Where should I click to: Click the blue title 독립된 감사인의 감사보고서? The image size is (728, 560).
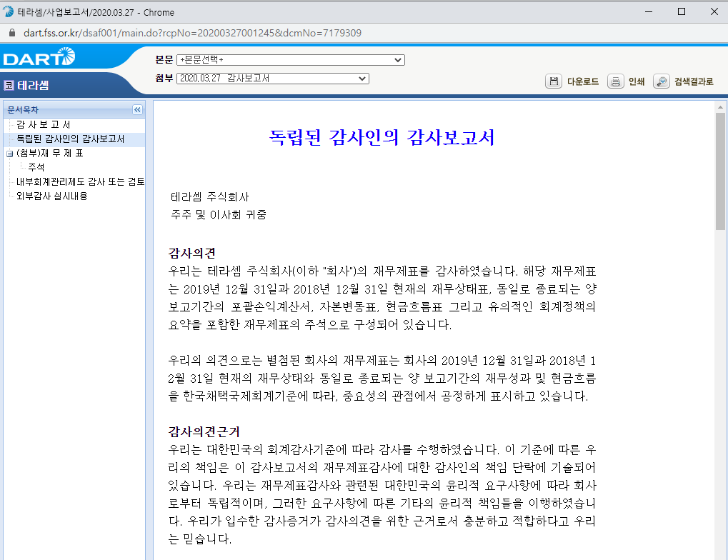382,137
